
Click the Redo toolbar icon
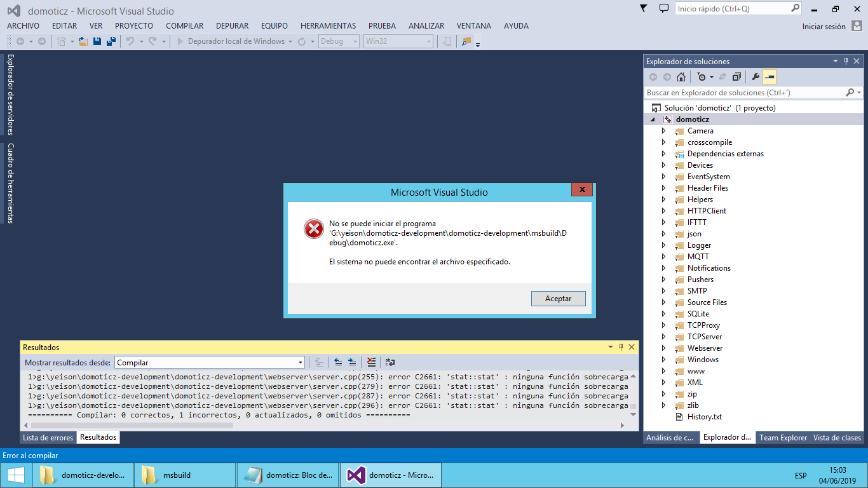click(x=153, y=41)
